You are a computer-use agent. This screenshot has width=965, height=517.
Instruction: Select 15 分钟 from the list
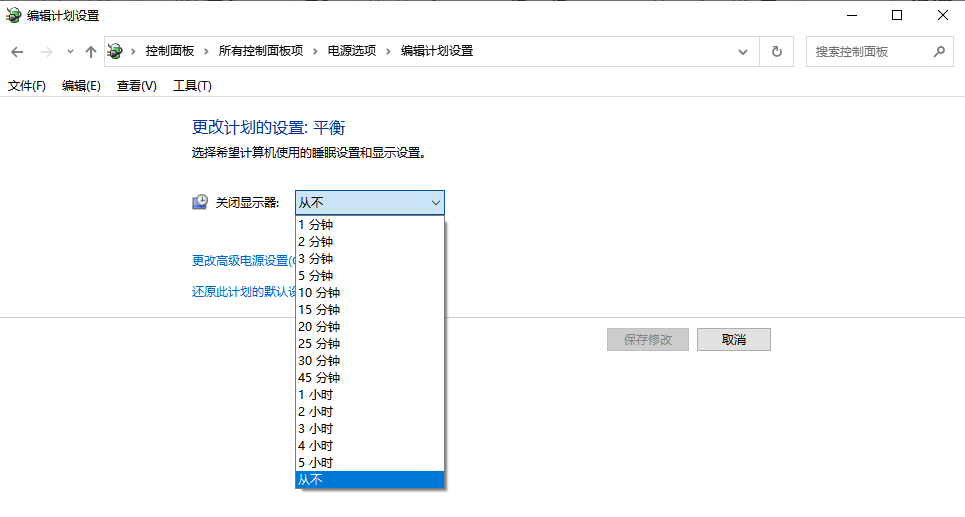369,310
